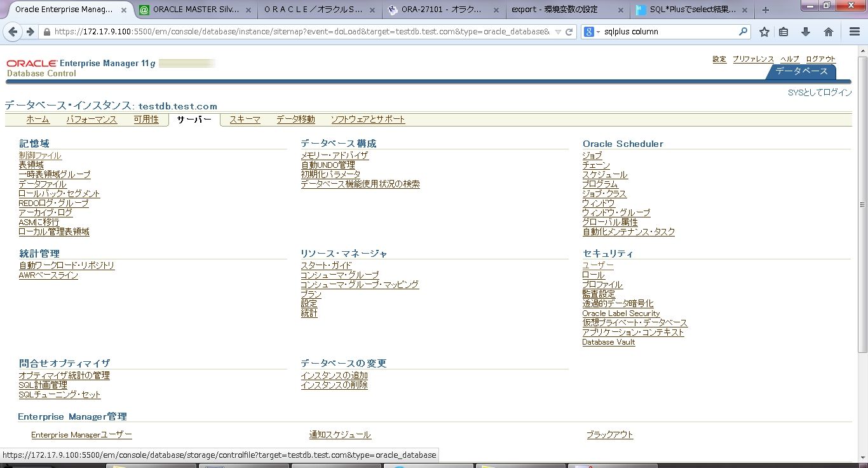This screenshot has height=468, width=868.
Task: Open the ASMに移行 link
Action: (39, 222)
